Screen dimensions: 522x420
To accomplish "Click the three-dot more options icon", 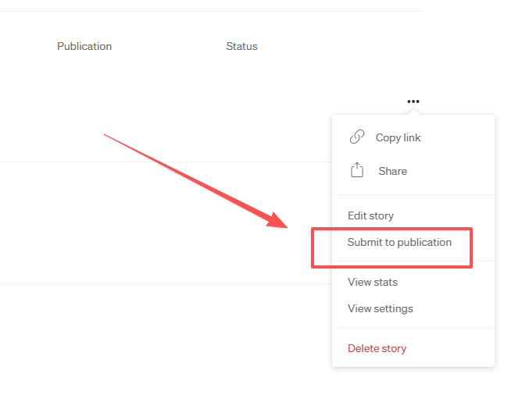I will click(413, 101).
